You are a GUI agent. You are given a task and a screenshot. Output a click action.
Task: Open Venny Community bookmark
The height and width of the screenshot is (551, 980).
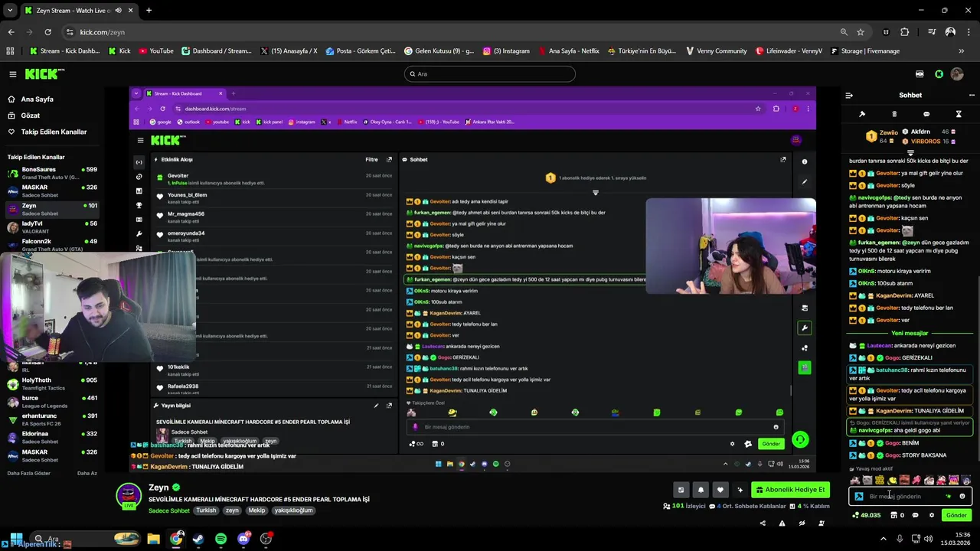coord(716,51)
